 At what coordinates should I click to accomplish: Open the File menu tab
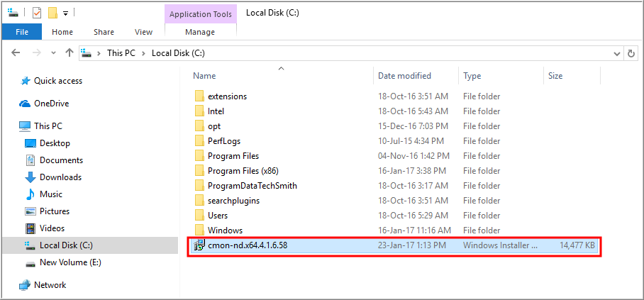pyautogui.click(x=22, y=32)
